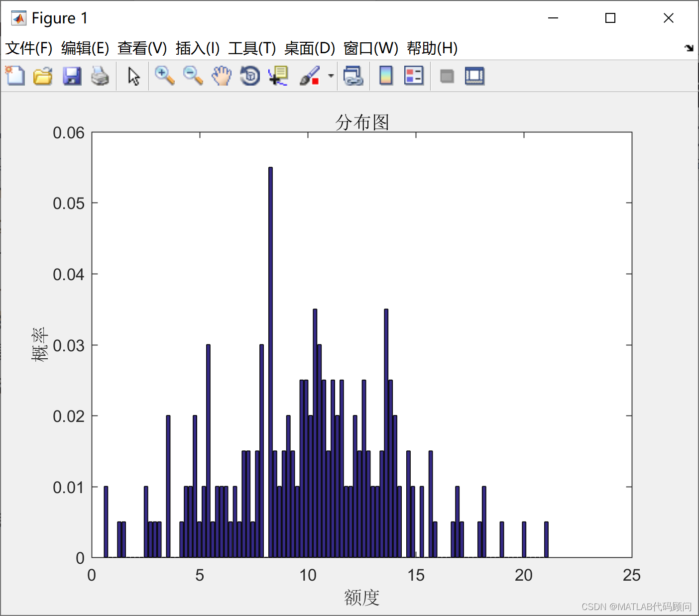Viewport: 699px width, 616px height.
Task: Select the Rotate 3D tool
Action: tap(250, 76)
